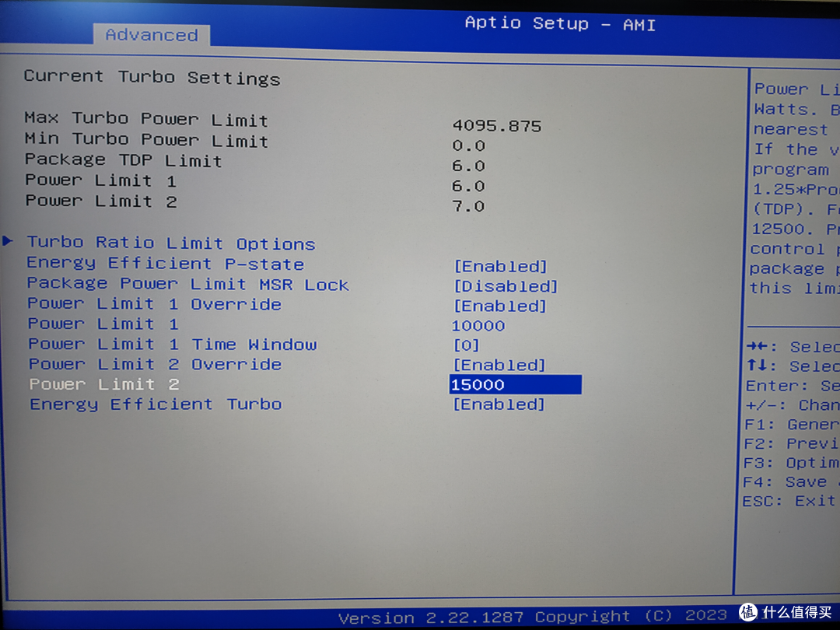The height and width of the screenshot is (630, 840).
Task: Click the arrow beside Turbo Ratio Limit Options
Action: point(9,241)
